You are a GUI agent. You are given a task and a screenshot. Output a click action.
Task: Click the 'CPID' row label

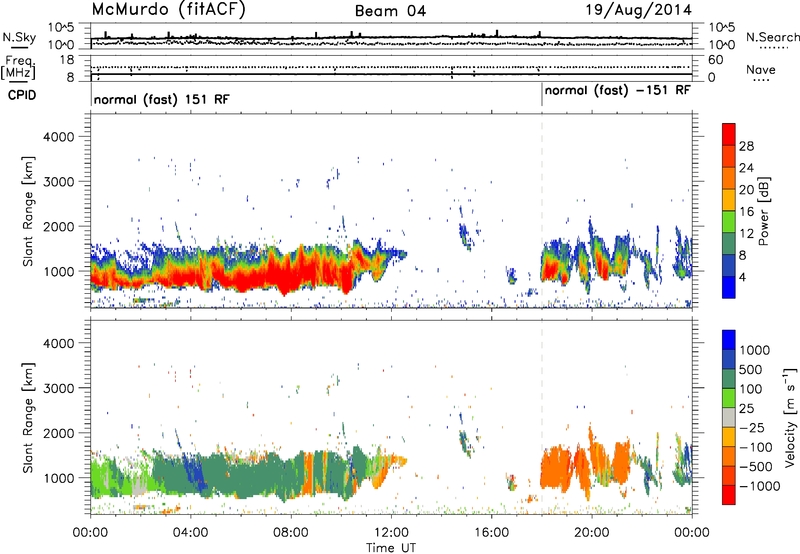point(22,95)
